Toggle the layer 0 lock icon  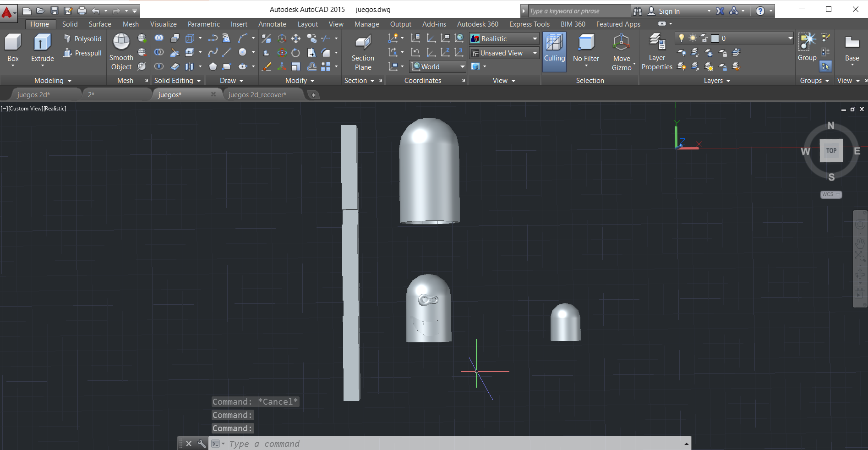[x=704, y=38]
